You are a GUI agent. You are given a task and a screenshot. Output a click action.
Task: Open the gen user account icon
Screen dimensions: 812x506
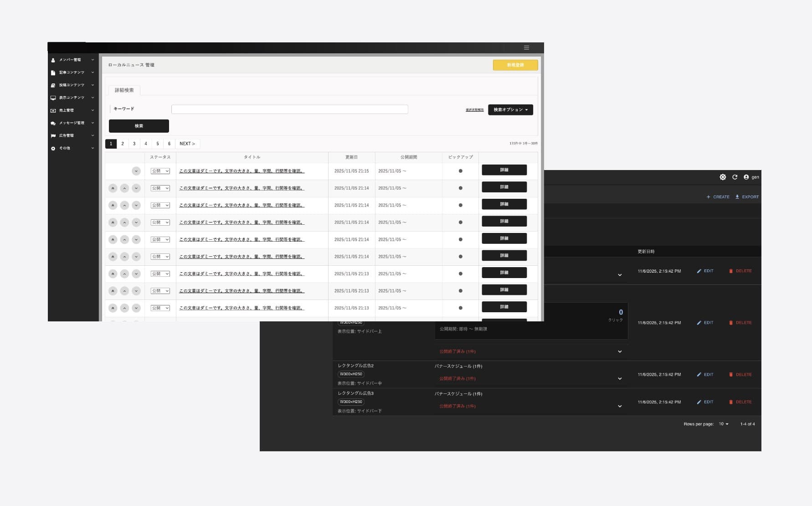click(746, 177)
